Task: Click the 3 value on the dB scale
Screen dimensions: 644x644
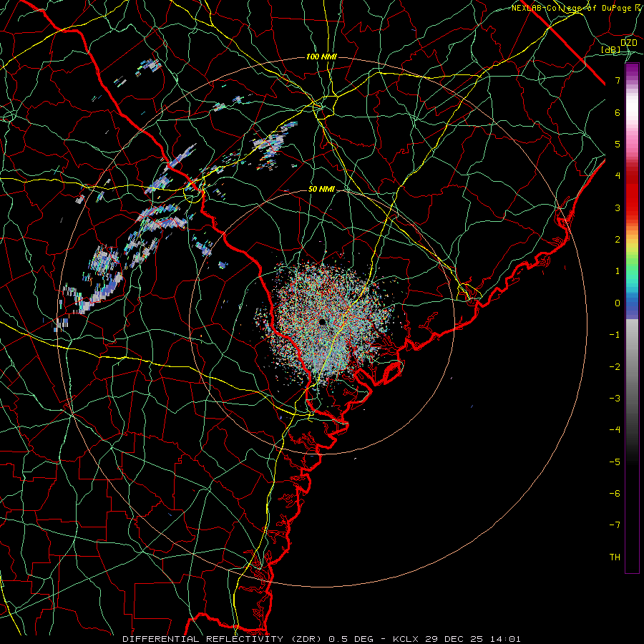Action: pyautogui.click(x=618, y=208)
